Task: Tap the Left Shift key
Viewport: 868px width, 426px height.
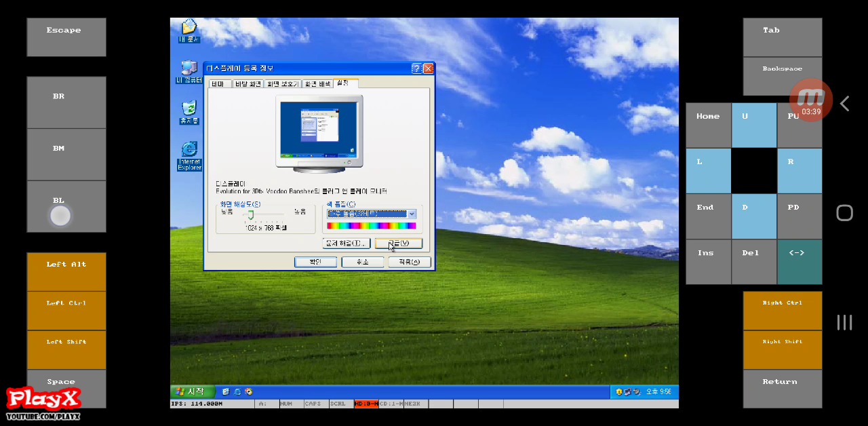Action: 66,349
